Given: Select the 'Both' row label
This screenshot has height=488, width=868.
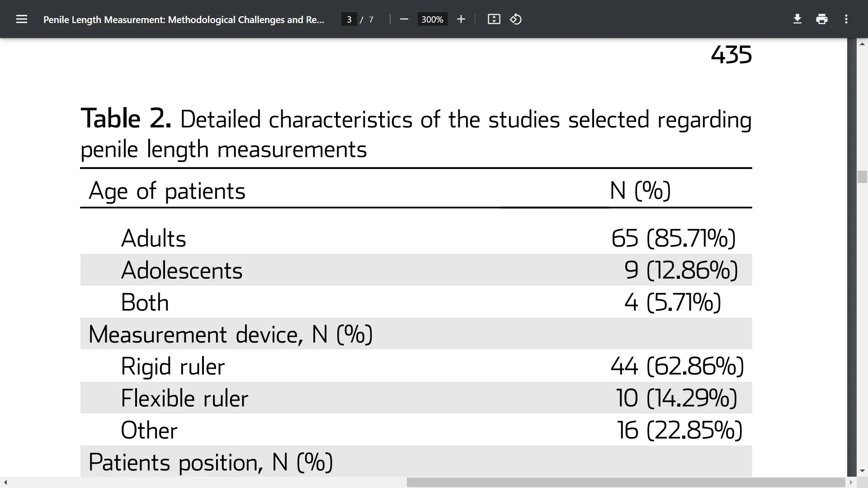Looking at the screenshot, I should pos(145,302).
